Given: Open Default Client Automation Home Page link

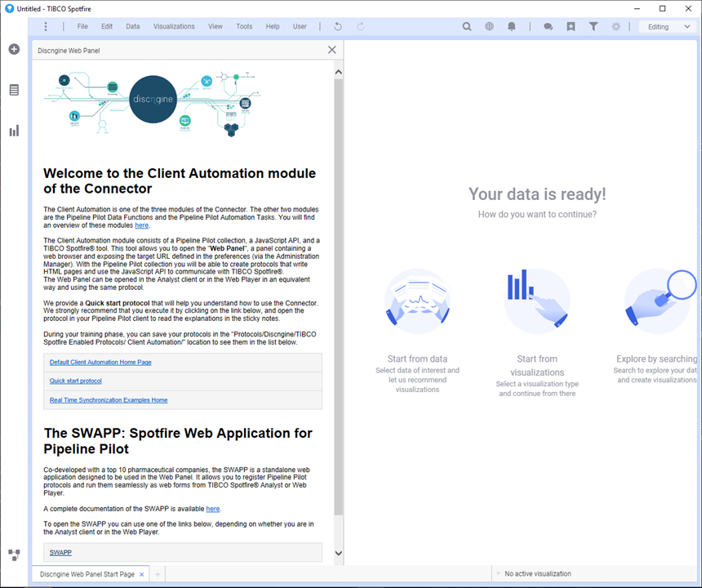Looking at the screenshot, I should [x=100, y=362].
